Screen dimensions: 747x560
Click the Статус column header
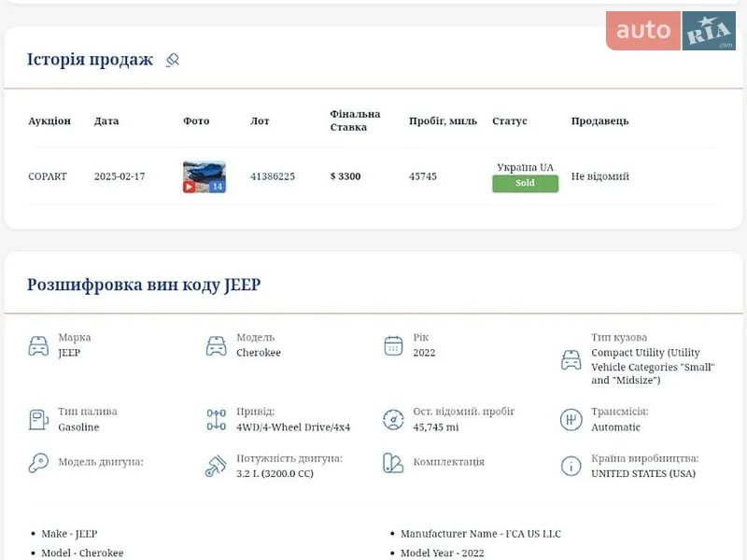pyautogui.click(x=510, y=121)
